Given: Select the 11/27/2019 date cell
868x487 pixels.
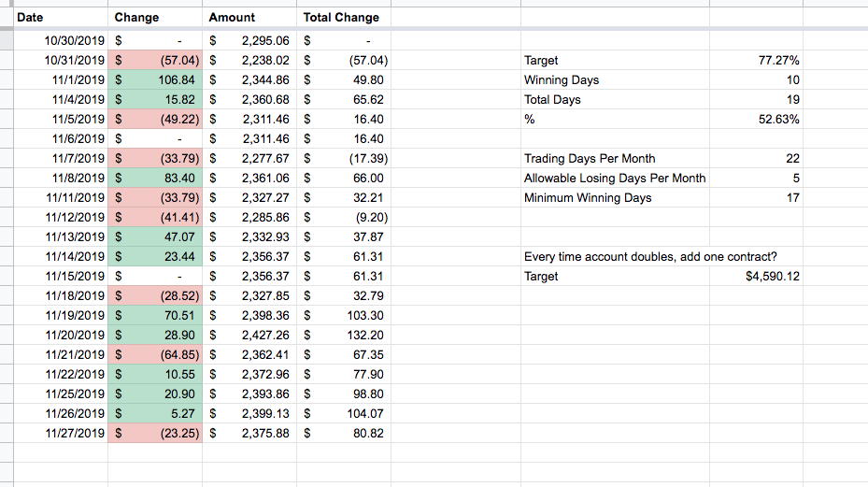Looking at the screenshot, I should click(61, 434).
